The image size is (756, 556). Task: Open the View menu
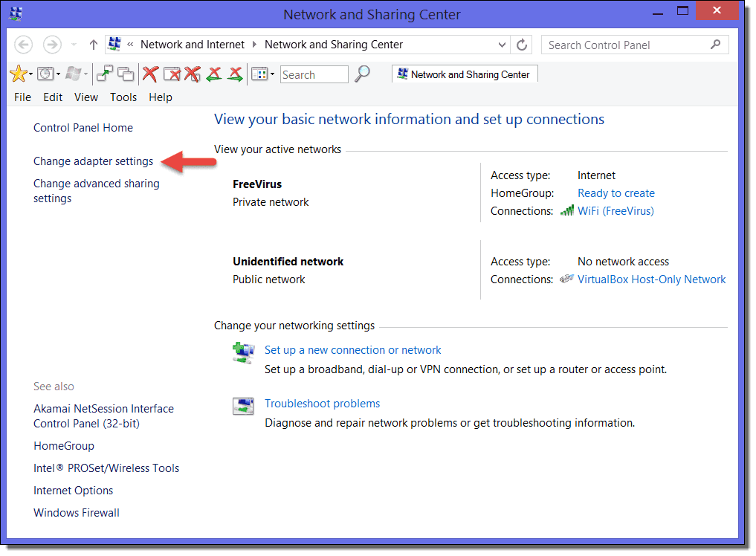(85, 97)
